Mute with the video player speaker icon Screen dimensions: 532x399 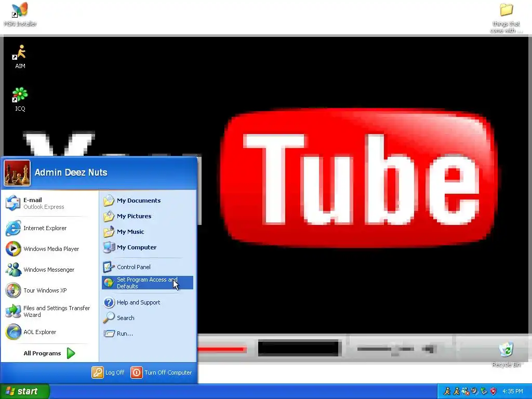point(429,349)
